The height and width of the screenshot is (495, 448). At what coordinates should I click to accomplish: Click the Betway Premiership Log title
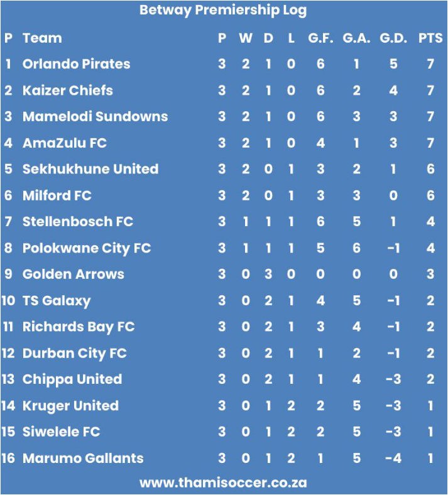pos(223,11)
